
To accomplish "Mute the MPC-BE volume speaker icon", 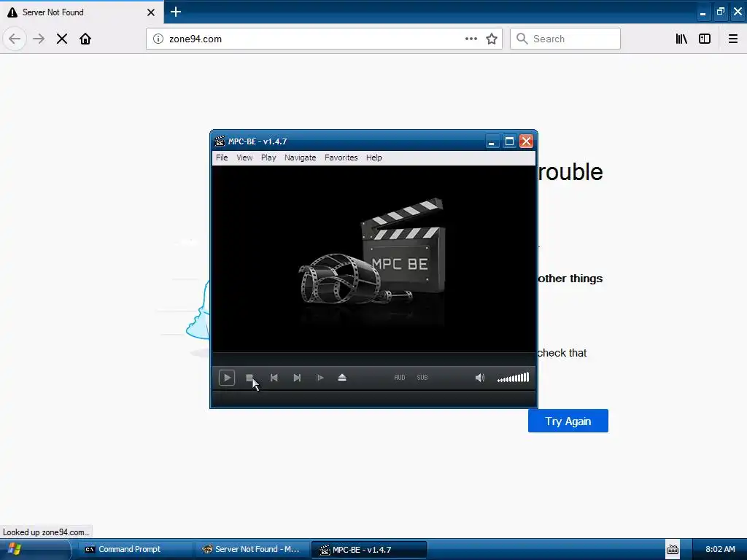I will (480, 378).
